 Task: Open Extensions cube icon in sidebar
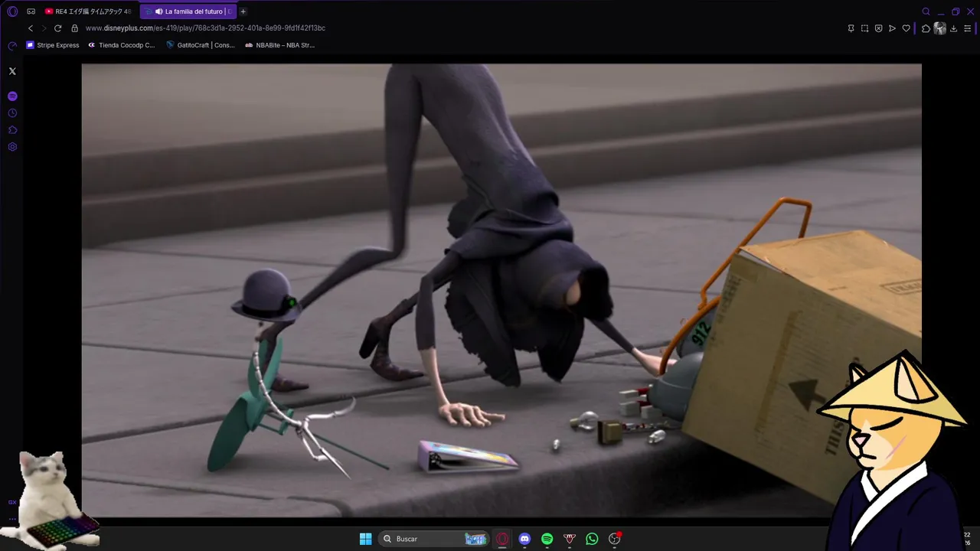click(12, 130)
